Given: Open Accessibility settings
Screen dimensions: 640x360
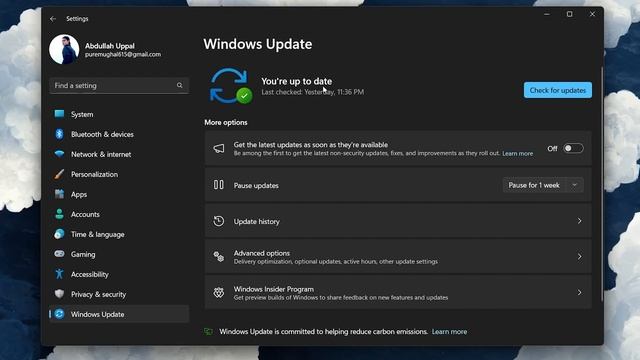Looking at the screenshot, I should [119, 274].
